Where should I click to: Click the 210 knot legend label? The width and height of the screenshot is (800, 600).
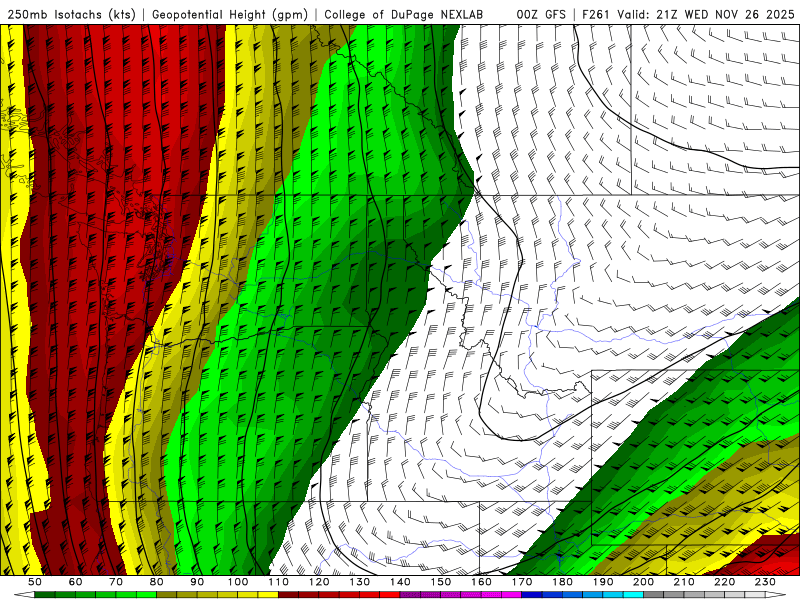pos(684,582)
